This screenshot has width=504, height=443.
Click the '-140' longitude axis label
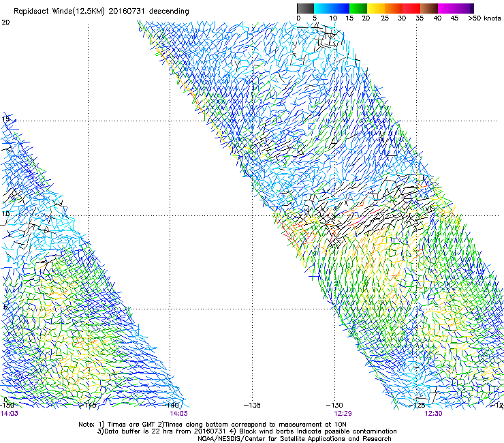click(170, 405)
